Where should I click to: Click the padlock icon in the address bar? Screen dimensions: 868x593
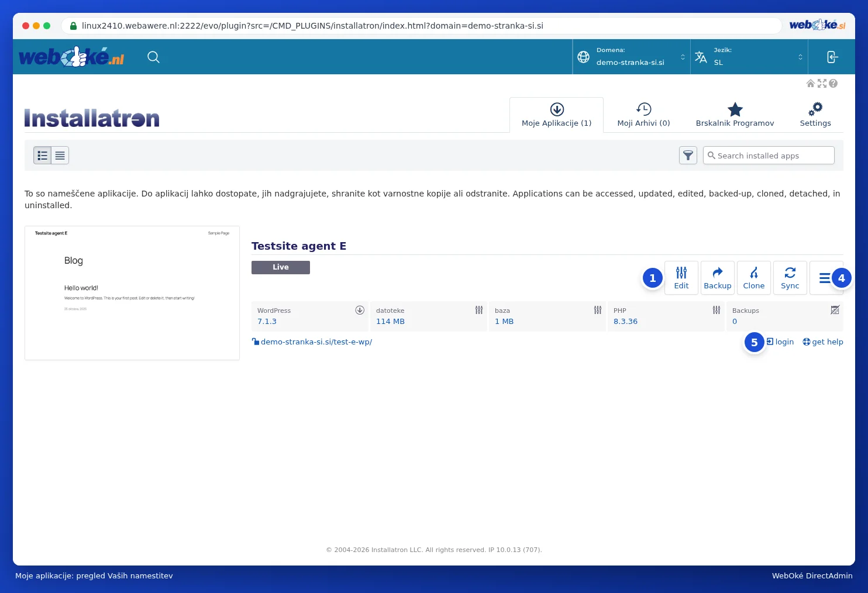(73, 26)
